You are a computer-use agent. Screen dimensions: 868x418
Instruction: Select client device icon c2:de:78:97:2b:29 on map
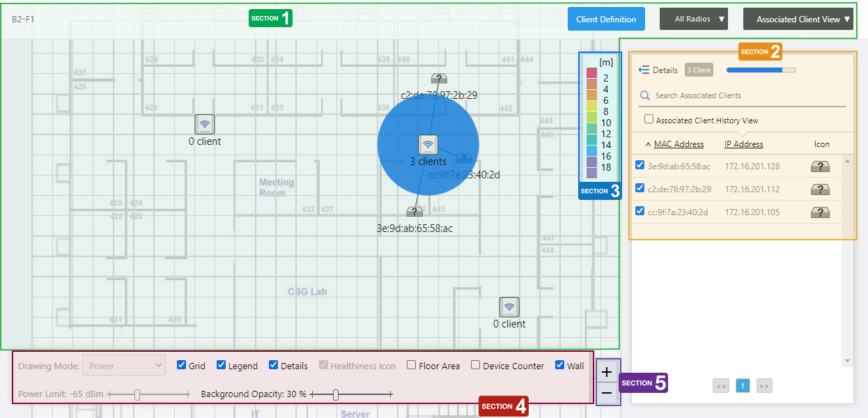pos(439,79)
